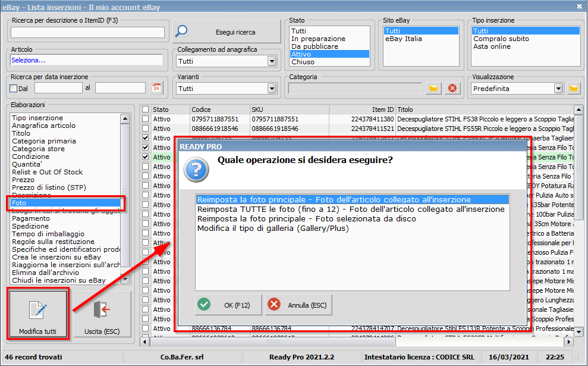Select 'Tutti' in the Stato list
This screenshot has width=588, height=366.
(329, 31)
